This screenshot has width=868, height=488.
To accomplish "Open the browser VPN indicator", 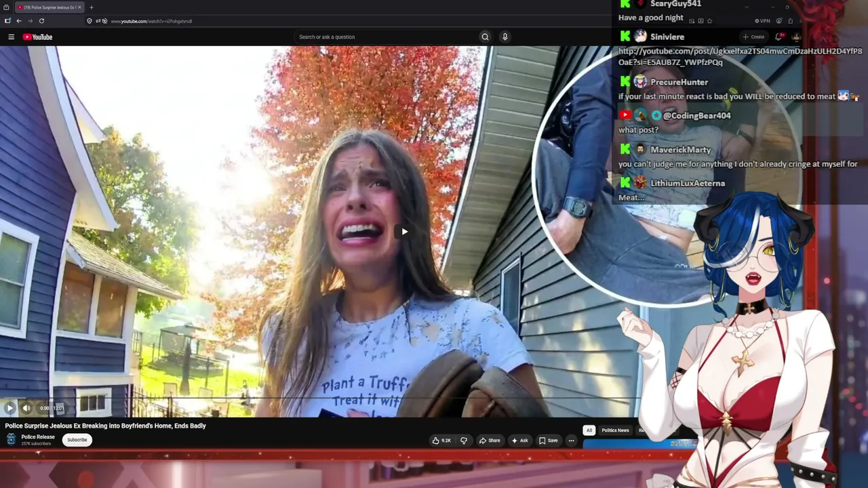I will click(x=762, y=21).
